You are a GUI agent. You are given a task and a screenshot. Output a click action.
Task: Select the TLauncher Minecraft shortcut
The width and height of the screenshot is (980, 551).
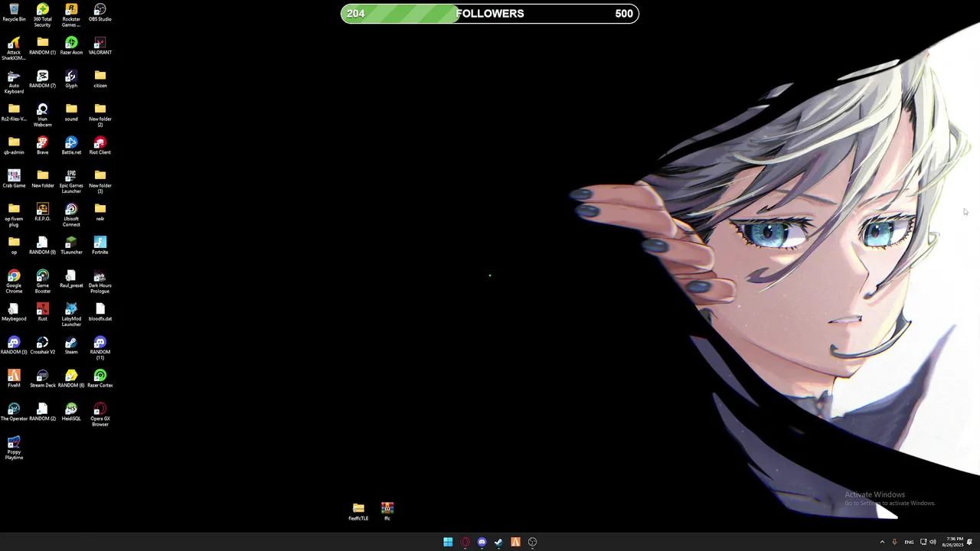click(71, 246)
